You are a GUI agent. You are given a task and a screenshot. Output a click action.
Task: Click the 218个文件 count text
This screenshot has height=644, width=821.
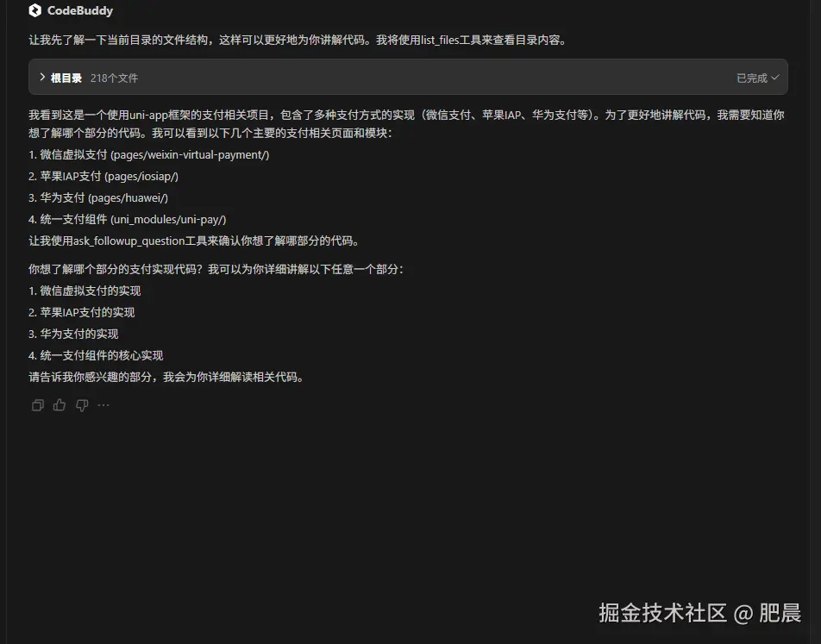(114, 78)
